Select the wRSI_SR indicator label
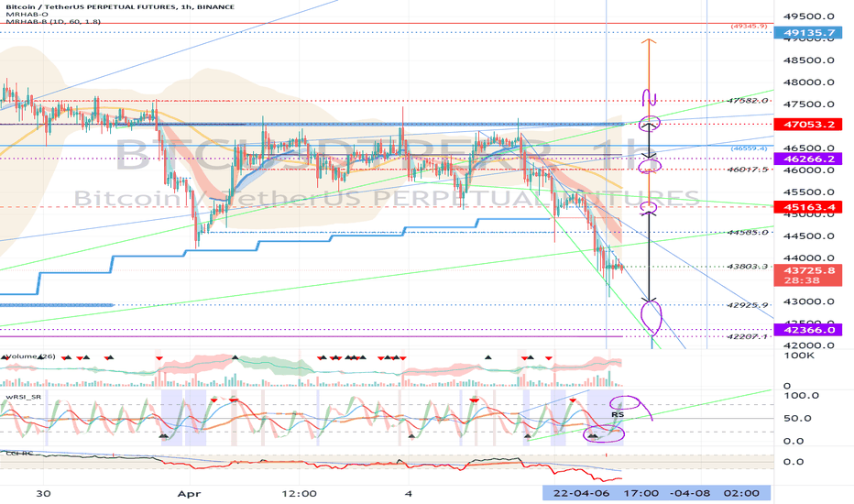This screenshot has width=854, height=504. coord(24,397)
